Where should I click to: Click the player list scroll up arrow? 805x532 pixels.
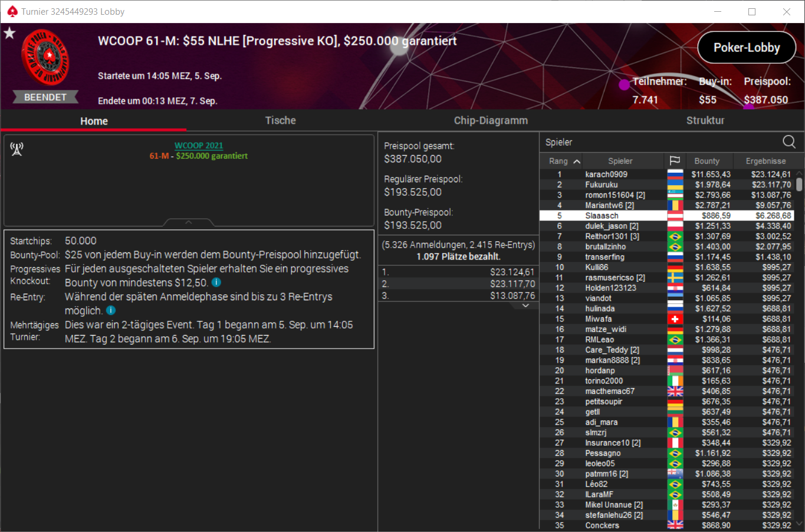click(799, 174)
